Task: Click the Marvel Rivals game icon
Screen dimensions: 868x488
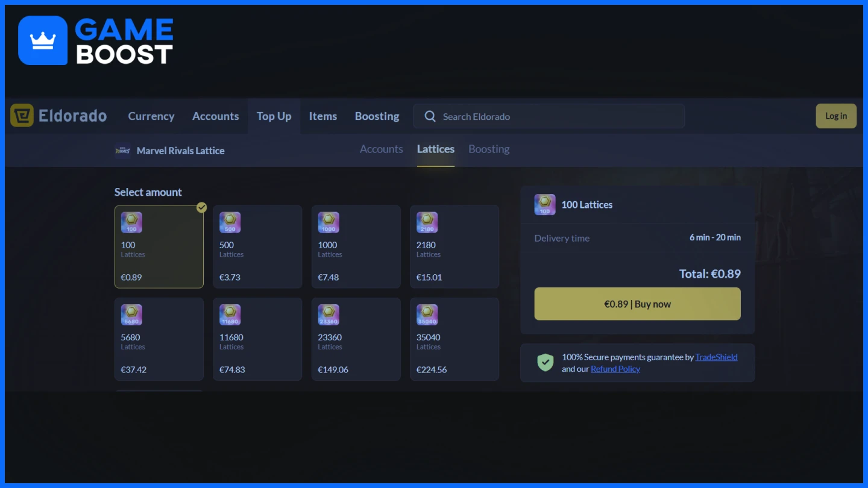Action: [x=122, y=151]
